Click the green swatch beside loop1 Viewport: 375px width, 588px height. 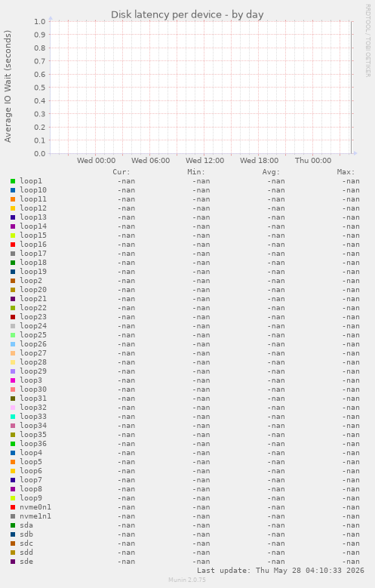point(13,181)
